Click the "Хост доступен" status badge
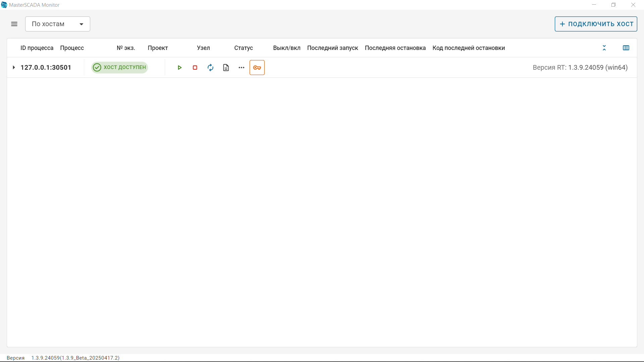 pyautogui.click(x=120, y=67)
